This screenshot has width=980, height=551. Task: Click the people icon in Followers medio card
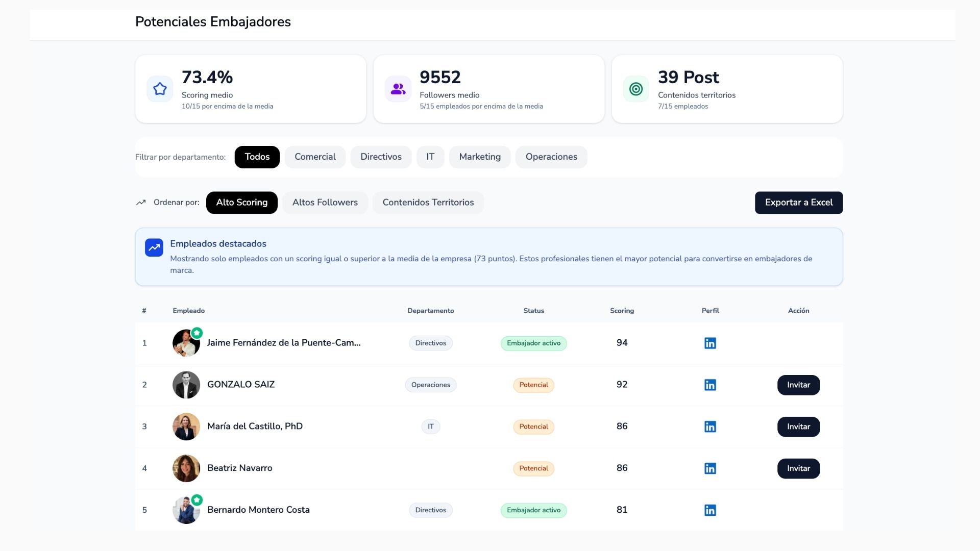tap(398, 89)
